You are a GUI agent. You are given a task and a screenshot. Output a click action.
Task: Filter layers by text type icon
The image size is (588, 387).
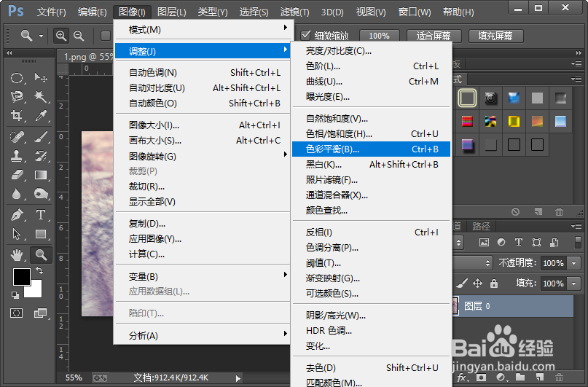[519, 242]
